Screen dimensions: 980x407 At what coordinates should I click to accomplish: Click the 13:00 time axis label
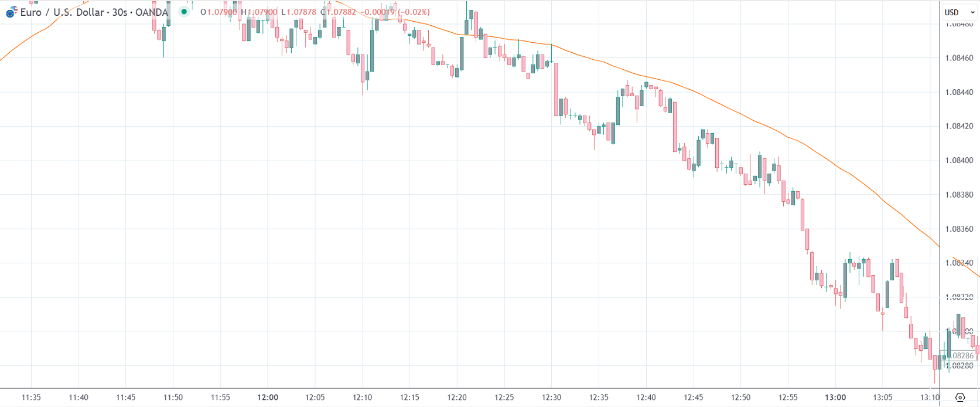(x=835, y=398)
